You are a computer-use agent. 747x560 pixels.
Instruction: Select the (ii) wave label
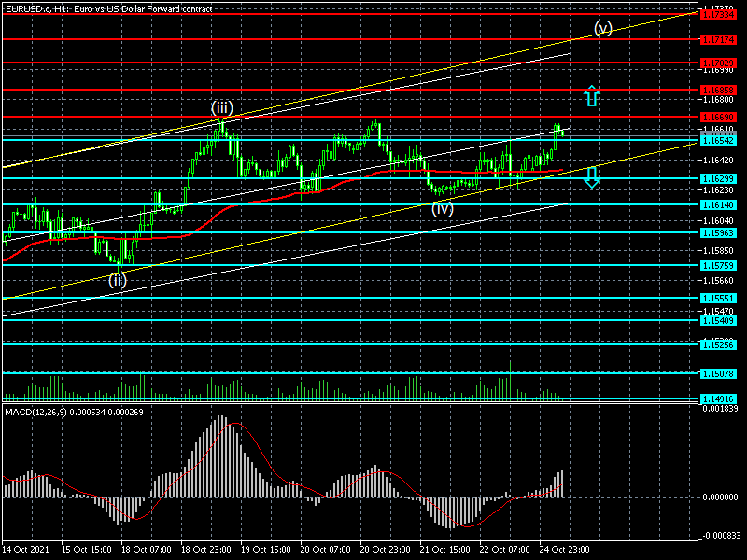[118, 277]
